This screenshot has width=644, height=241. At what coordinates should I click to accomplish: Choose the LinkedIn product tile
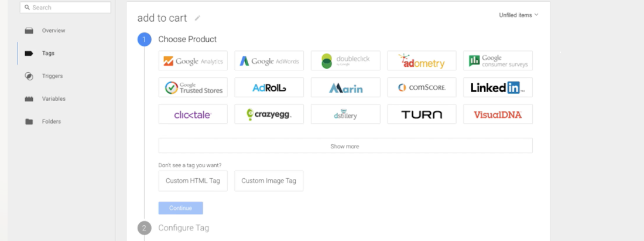(498, 87)
